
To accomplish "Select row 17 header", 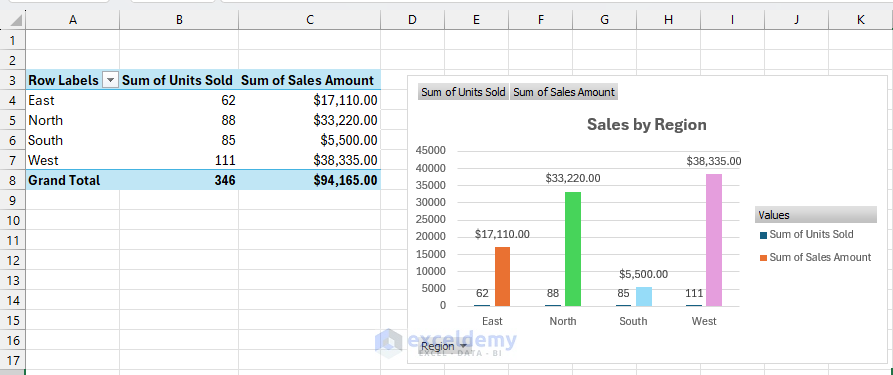I will [13, 360].
